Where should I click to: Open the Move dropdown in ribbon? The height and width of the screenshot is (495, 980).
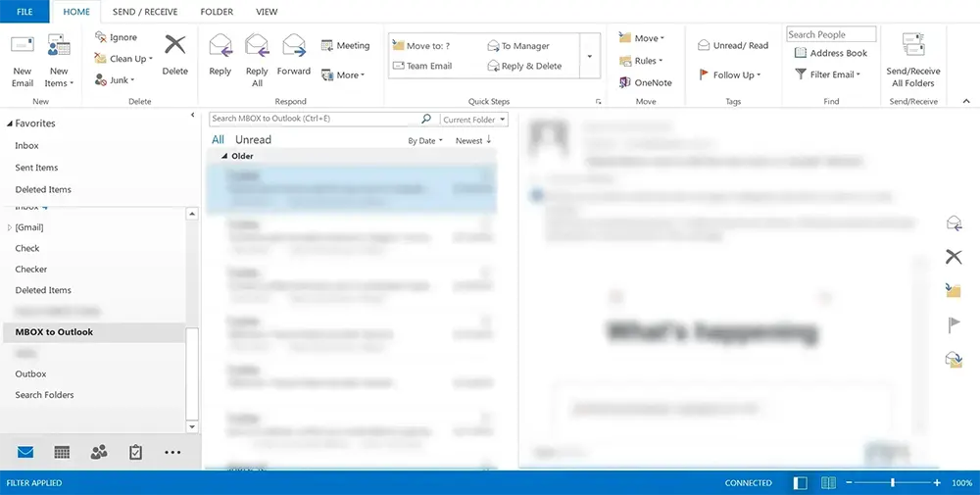coord(641,38)
